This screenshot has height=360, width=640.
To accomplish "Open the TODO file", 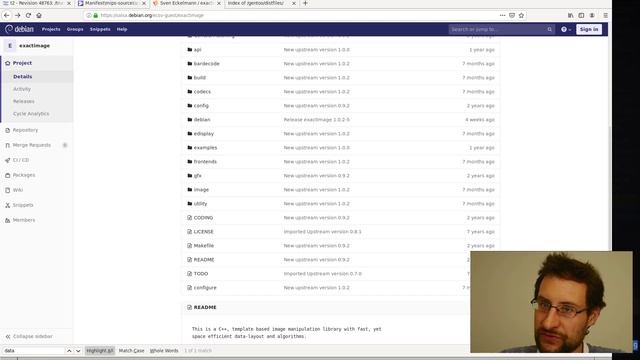I will pyautogui.click(x=201, y=274).
